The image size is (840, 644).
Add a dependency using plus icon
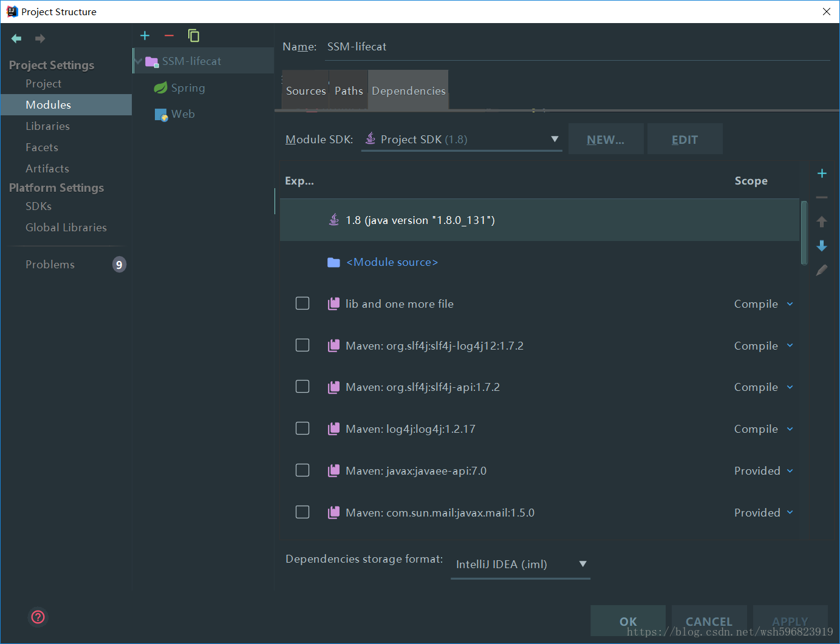[x=822, y=174]
